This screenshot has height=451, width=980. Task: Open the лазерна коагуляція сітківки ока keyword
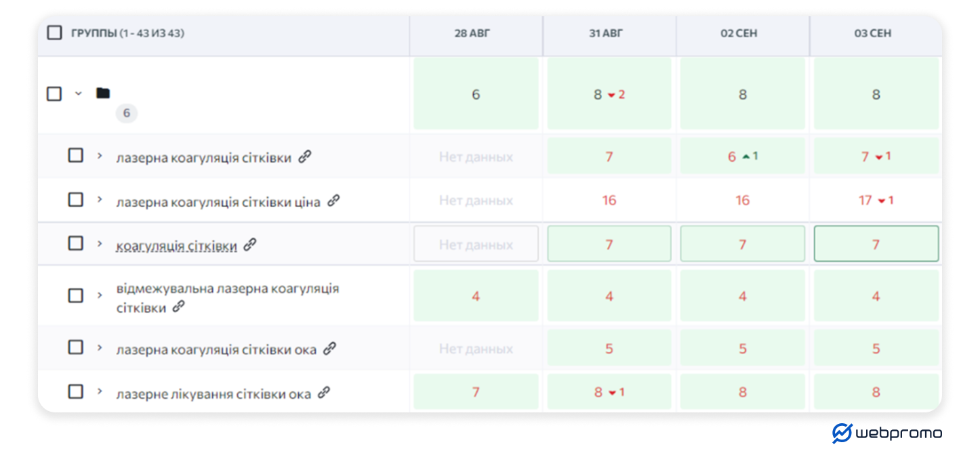[x=216, y=350]
